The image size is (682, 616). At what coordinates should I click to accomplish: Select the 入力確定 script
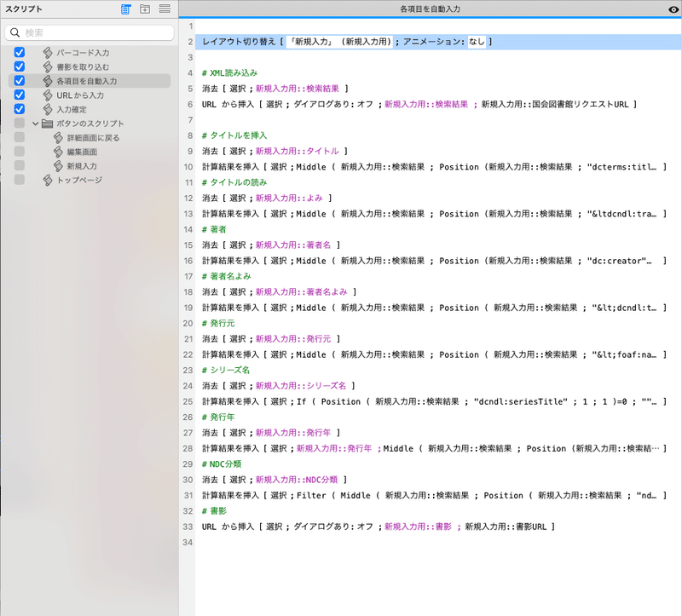pos(72,110)
